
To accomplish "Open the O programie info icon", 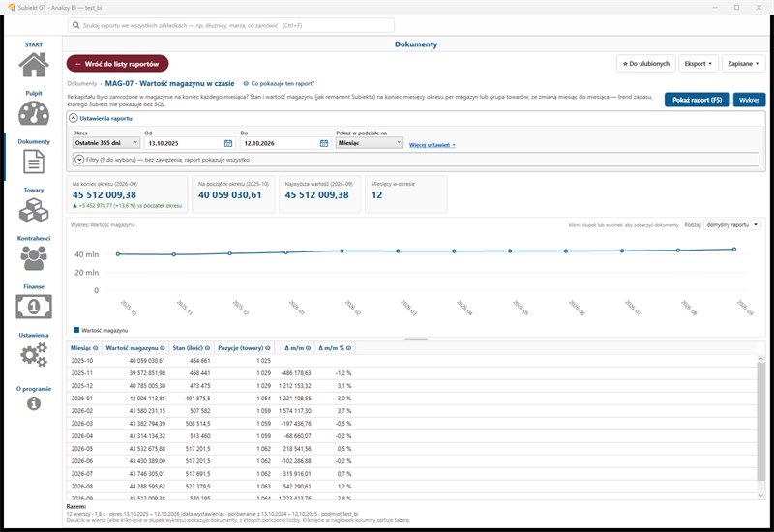I will pos(34,403).
